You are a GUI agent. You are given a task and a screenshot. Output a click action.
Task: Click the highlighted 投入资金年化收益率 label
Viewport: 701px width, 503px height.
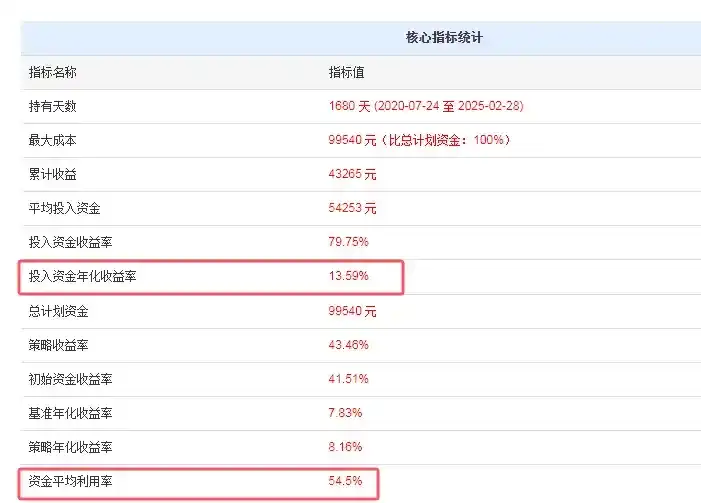[83, 276]
